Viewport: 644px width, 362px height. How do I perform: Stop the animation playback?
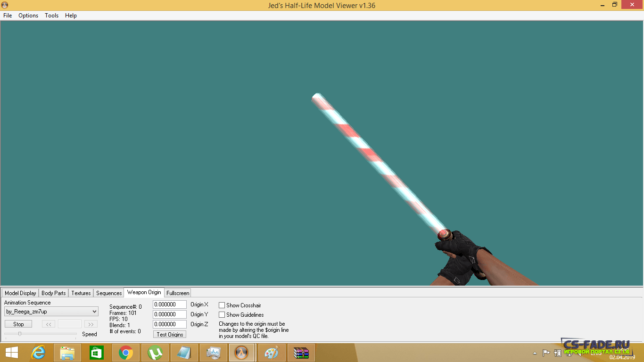tap(18, 324)
